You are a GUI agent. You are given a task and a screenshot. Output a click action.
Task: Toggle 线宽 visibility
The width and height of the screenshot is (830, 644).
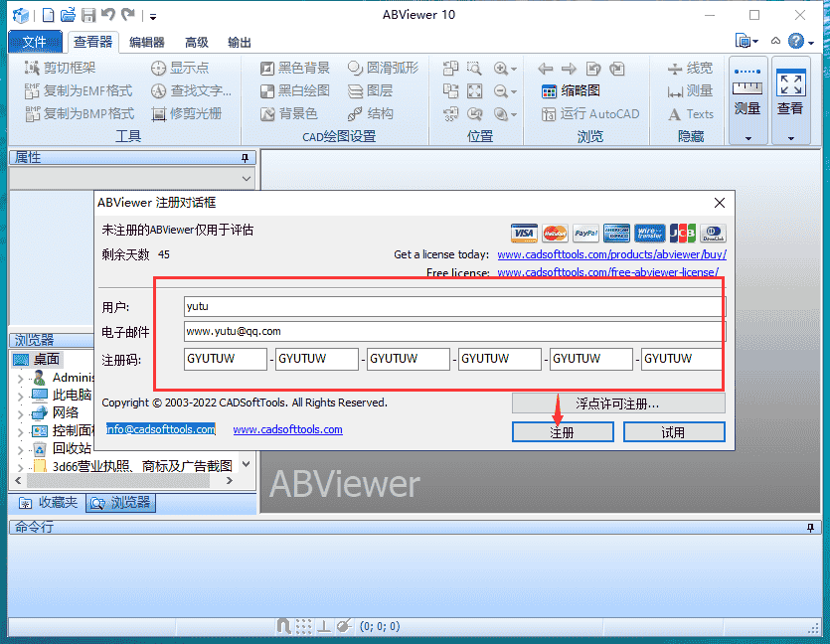(690, 69)
